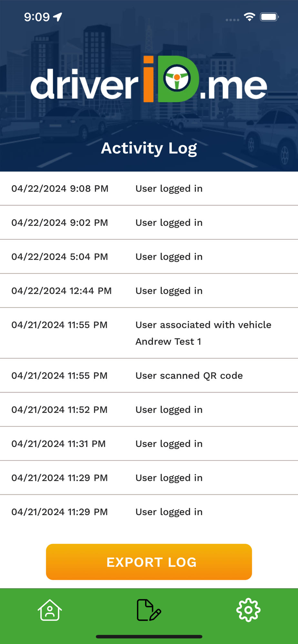
Task: Tap the 9:09 clock in status bar
Action: coord(37,17)
